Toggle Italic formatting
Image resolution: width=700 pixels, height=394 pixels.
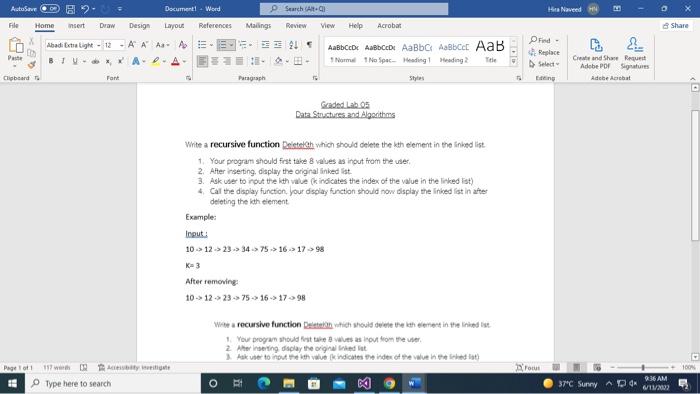[x=63, y=61]
